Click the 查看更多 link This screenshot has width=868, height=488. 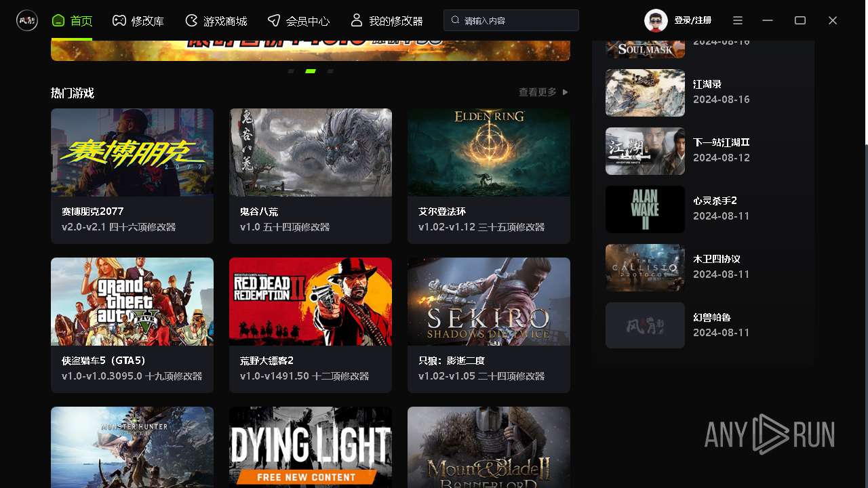(538, 92)
